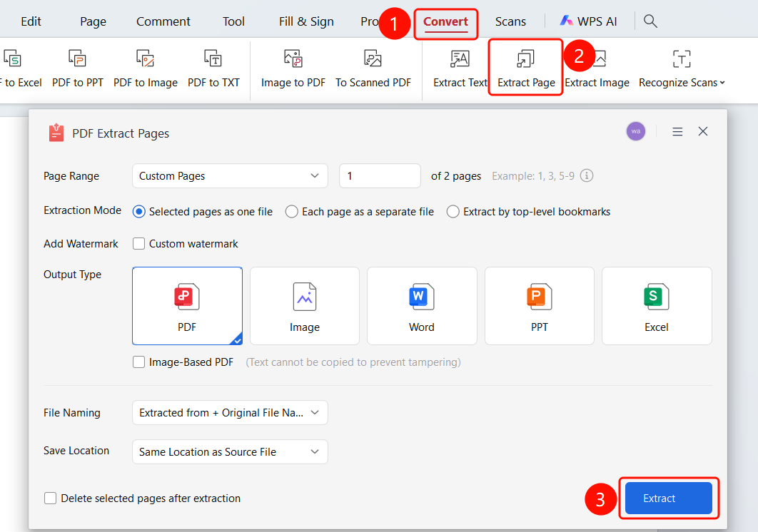Viewport: 758px width, 532px height.
Task: Select 'Selected pages as one file' mode
Action: 138,212
